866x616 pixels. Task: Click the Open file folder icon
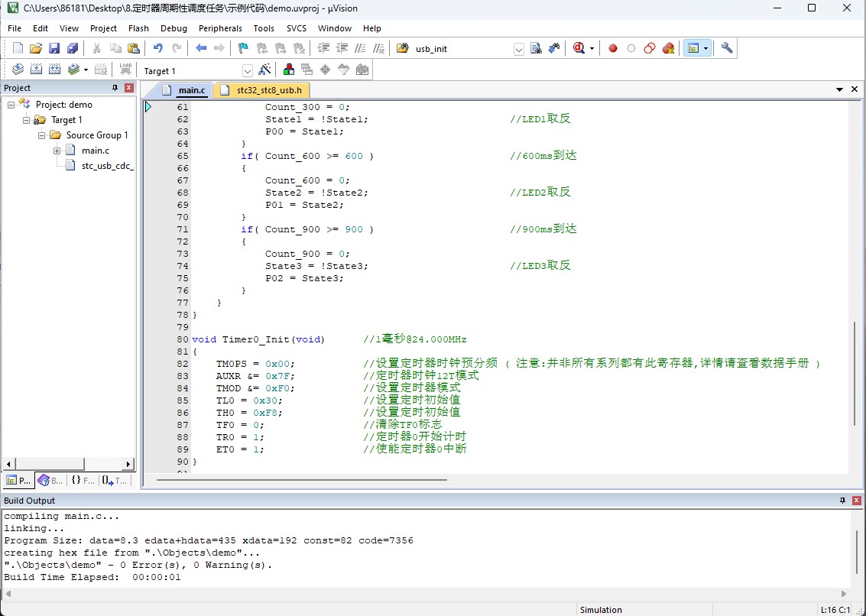coord(36,49)
